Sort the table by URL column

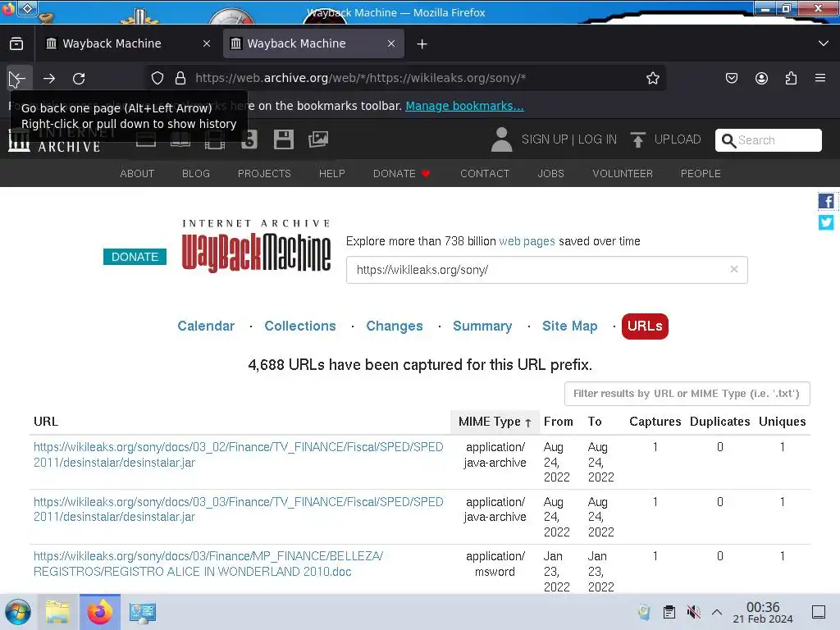pos(46,422)
